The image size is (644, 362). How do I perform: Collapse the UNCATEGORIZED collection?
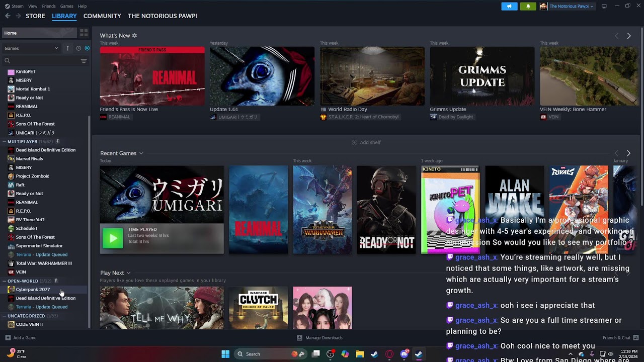pyautogui.click(x=5, y=316)
